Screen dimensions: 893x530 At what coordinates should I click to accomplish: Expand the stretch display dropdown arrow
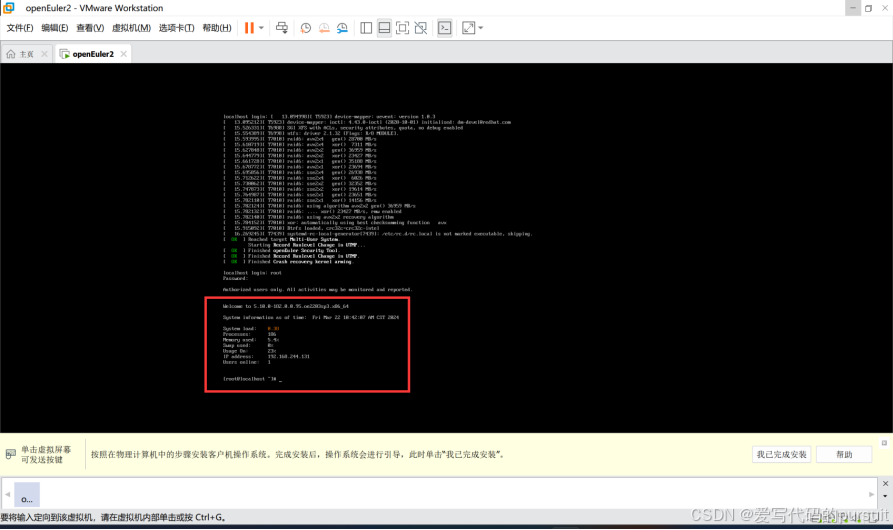click(481, 28)
